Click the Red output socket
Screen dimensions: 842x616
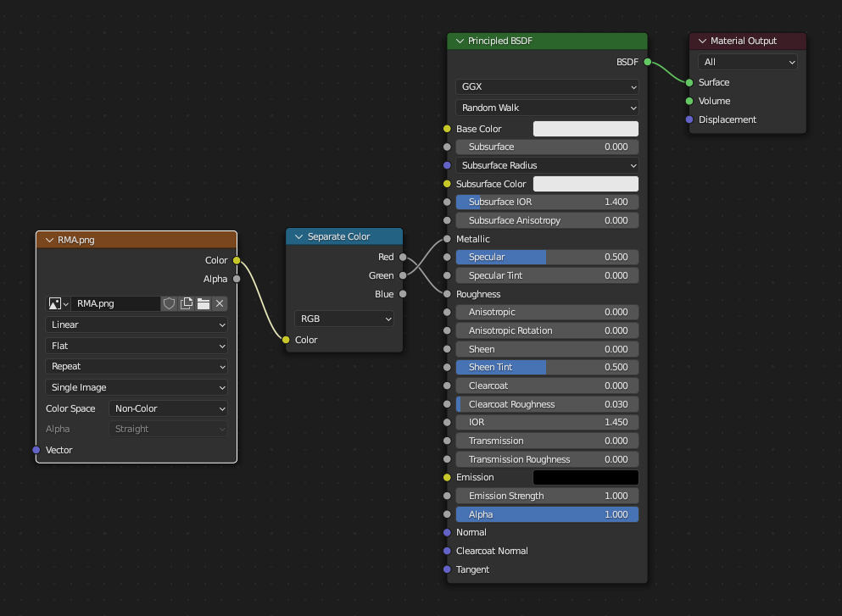tap(403, 257)
